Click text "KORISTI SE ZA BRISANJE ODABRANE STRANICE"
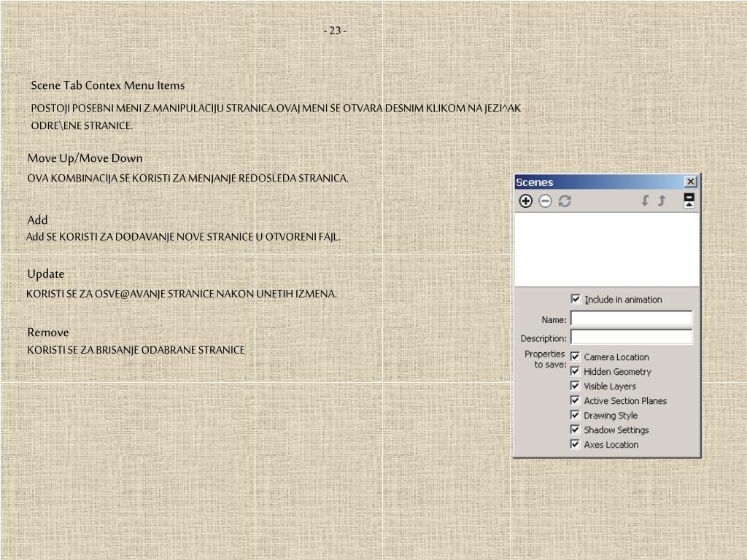This screenshot has height=560, width=747. click(136, 350)
